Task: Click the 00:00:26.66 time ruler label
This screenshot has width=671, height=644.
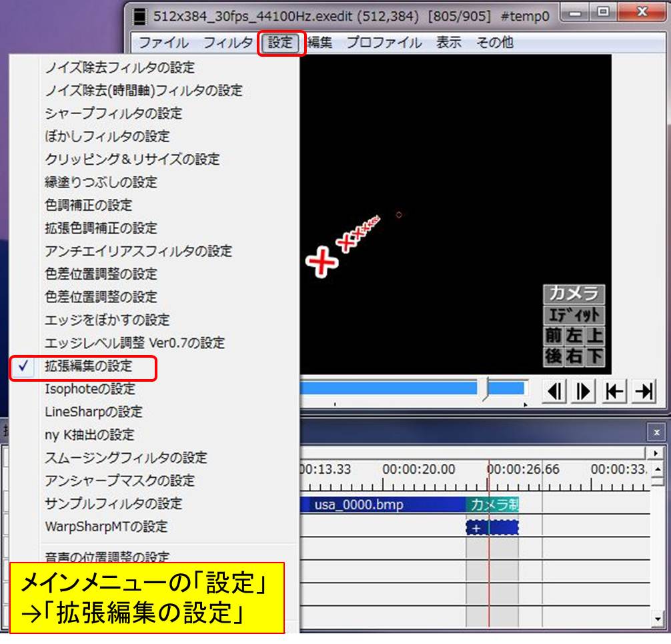Action: [x=524, y=469]
